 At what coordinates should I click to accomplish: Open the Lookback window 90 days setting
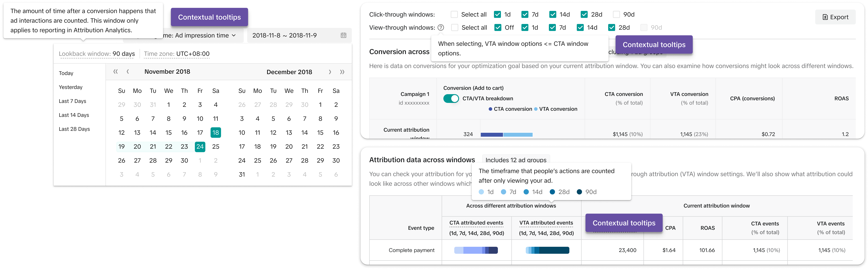point(97,54)
